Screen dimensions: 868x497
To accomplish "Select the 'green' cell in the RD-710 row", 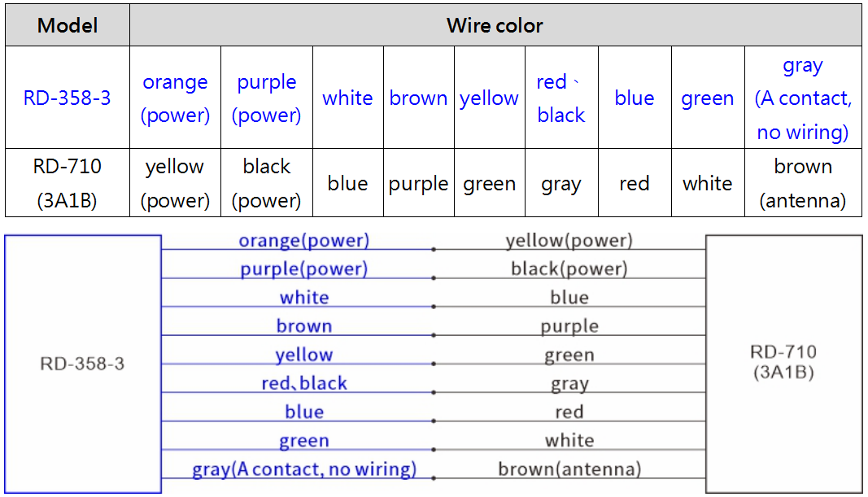I will [489, 184].
